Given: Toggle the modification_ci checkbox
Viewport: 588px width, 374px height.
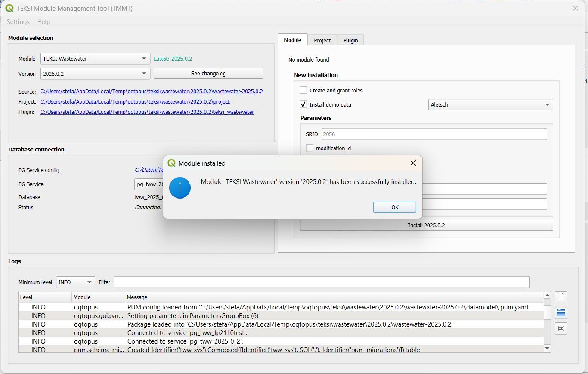Looking at the screenshot, I should pos(310,148).
